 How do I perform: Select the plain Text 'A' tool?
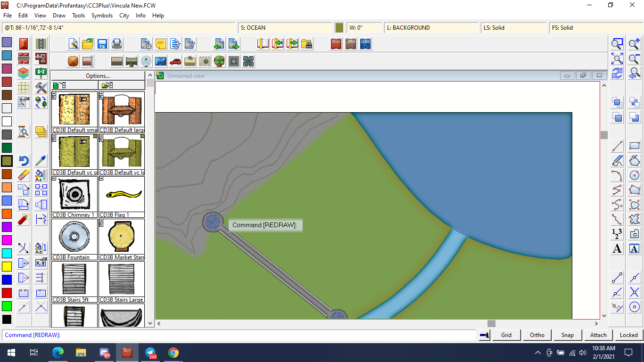[617, 249]
